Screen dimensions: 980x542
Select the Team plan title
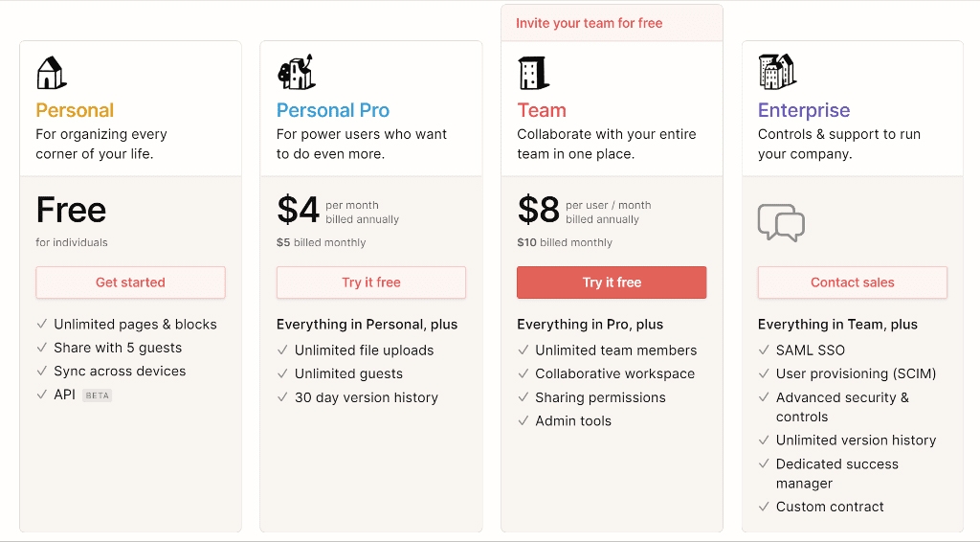tap(542, 110)
